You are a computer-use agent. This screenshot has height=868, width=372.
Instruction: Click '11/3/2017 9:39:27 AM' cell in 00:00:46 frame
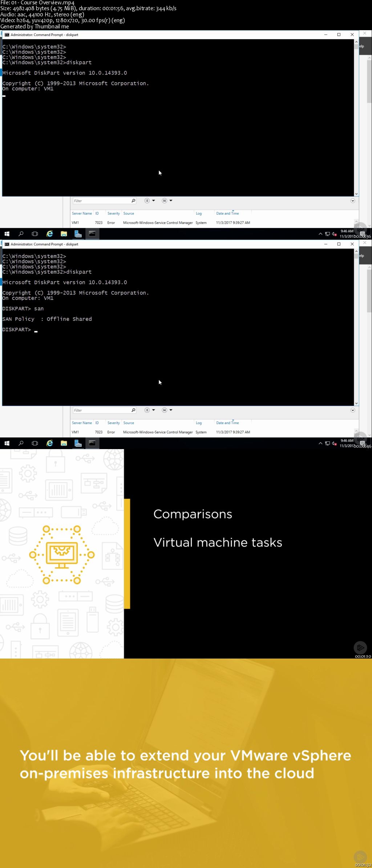233,432
